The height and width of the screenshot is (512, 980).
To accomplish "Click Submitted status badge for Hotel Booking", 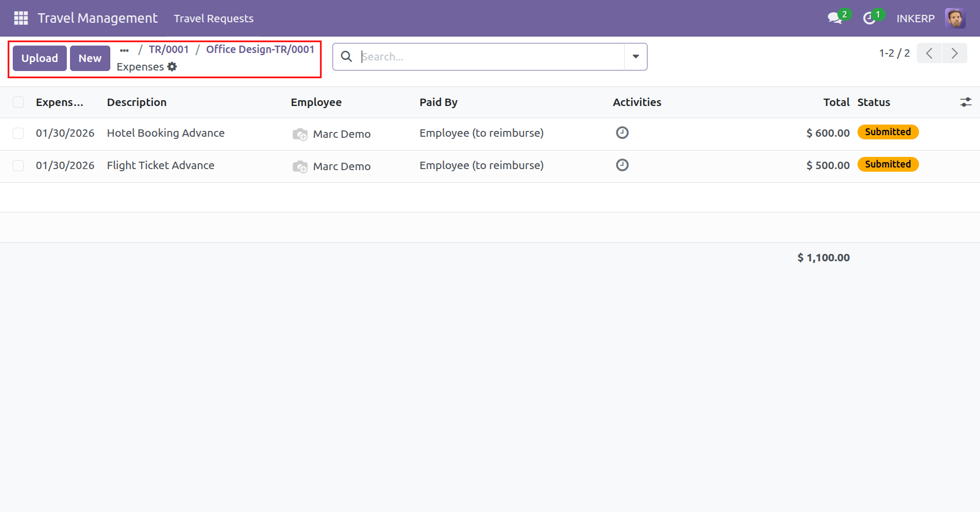I will (x=888, y=132).
